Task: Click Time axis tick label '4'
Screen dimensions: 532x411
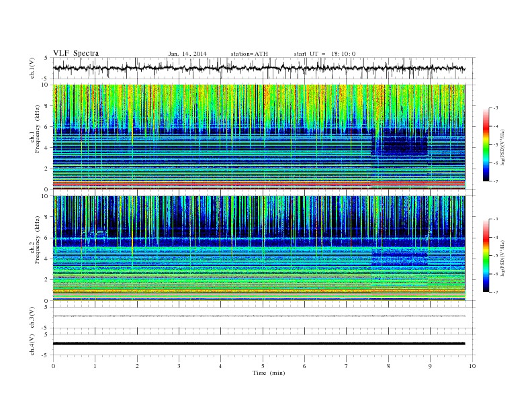Action: (x=220, y=366)
